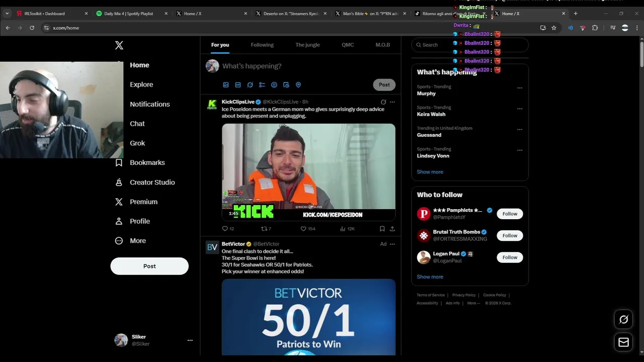This screenshot has width=644, height=362.
Task: Switch to The jungle tab
Action: point(307,45)
